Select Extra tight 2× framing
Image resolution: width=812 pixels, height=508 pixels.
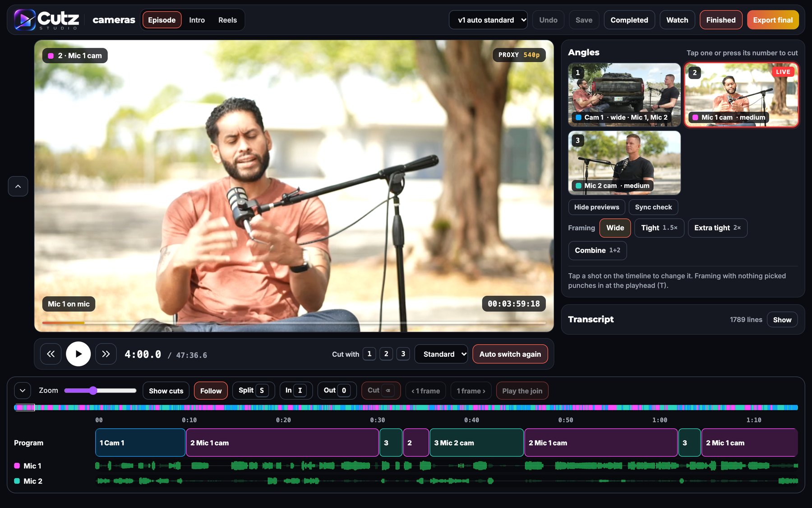[717, 228]
